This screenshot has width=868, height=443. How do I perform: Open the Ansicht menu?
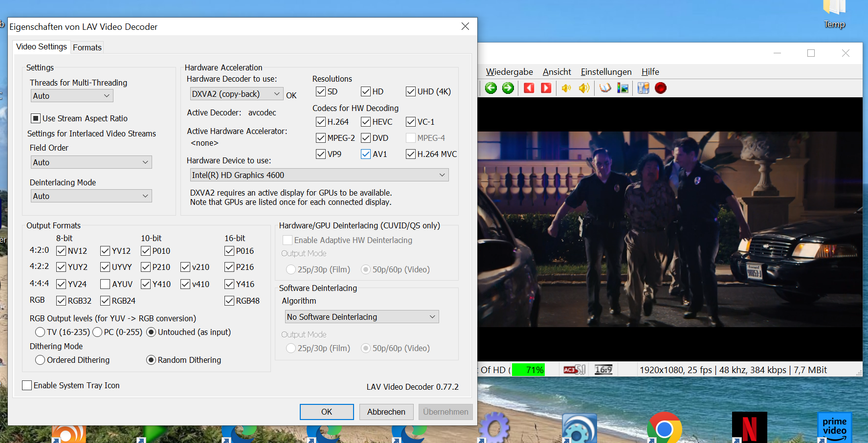(x=556, y=72)
